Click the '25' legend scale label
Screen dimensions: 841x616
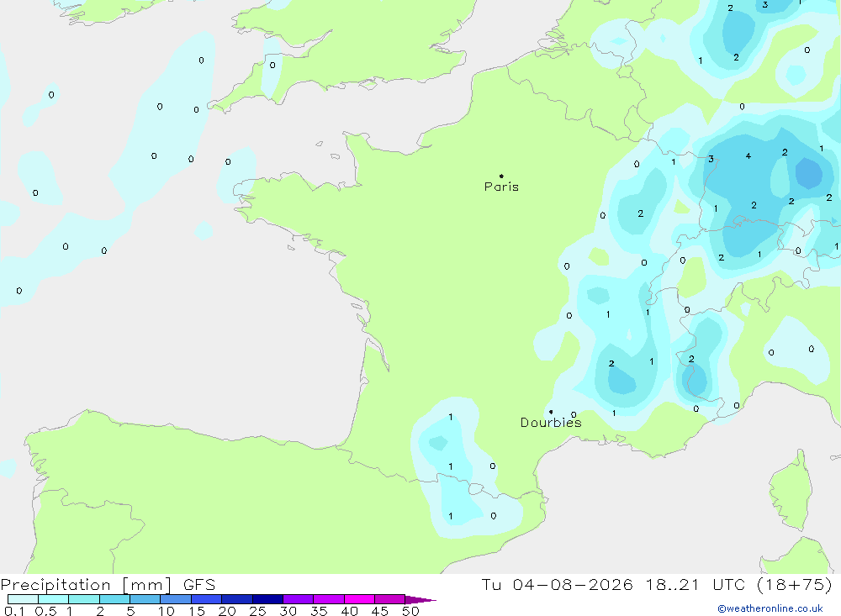257,611
